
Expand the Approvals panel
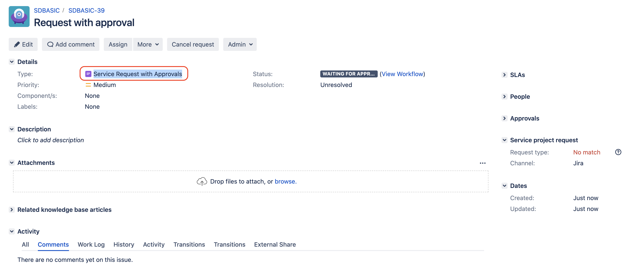(504, 118)
